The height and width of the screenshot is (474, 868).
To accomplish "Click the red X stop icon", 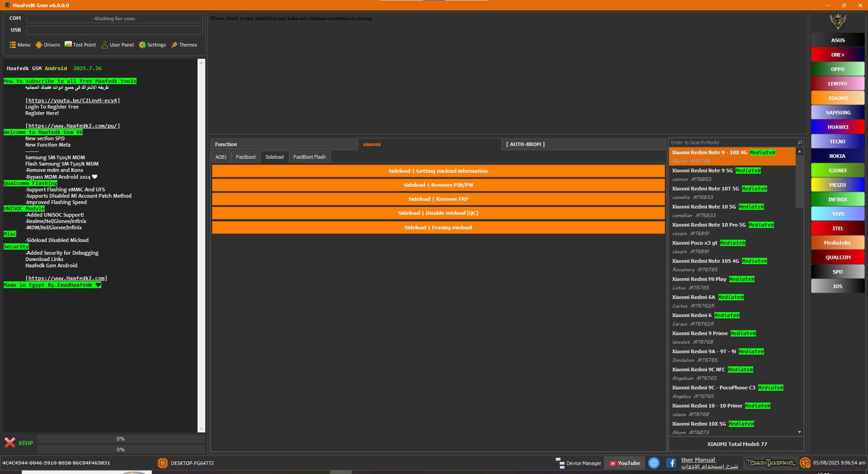I will click(x=10, y=442).
